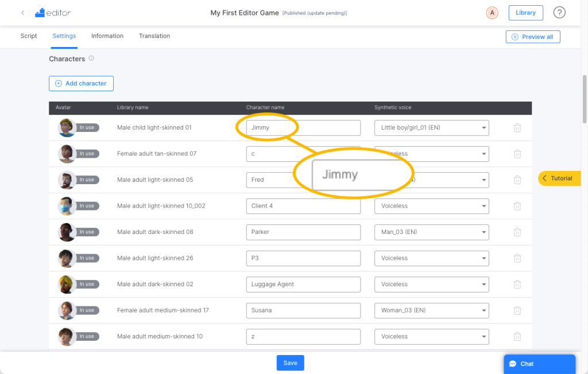The width and height of the screenshot is (588, 374).
Task: Click the info icon next to Characters
Action: coord(91,58)
